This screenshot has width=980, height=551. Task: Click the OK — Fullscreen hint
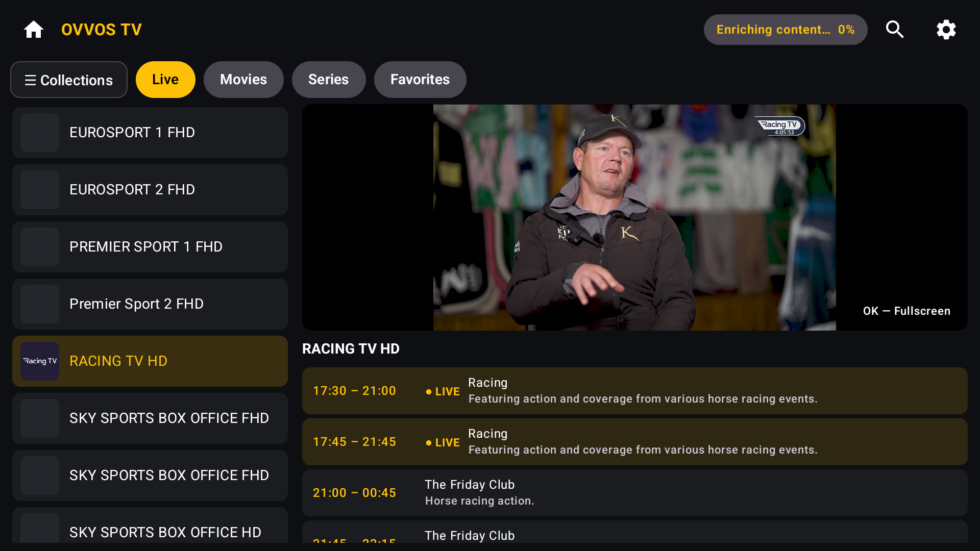point(906,311)
